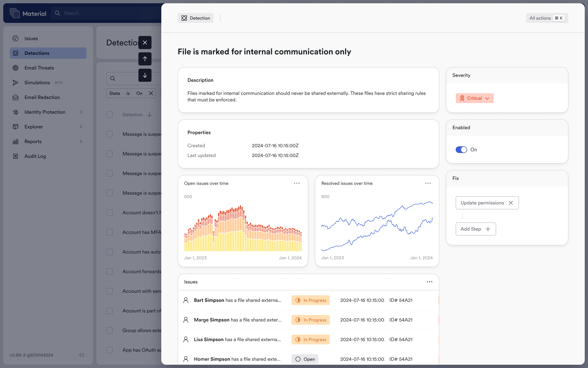Click the Material logo icon
This screenshot has width=588, height=368.
click(x=14, y=13)
